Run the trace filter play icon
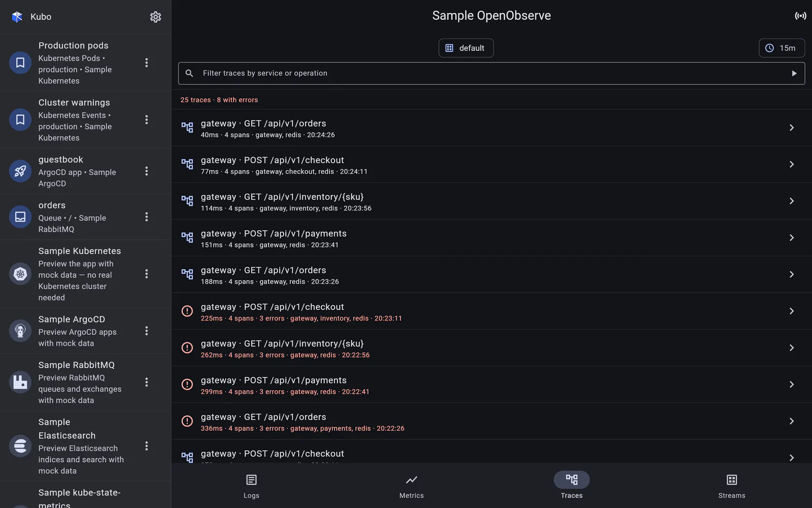This screenshot has height=508, width=812. coord(794,73)
